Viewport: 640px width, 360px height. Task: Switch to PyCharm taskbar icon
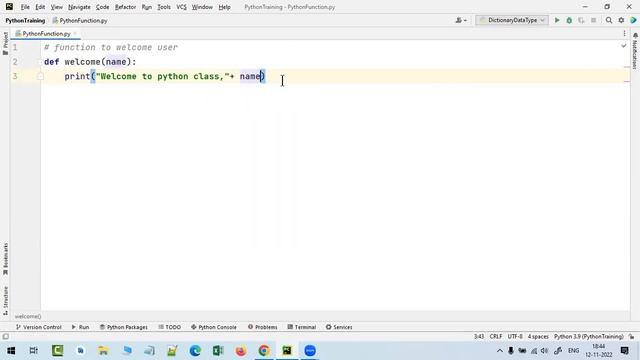pos(287,351)
